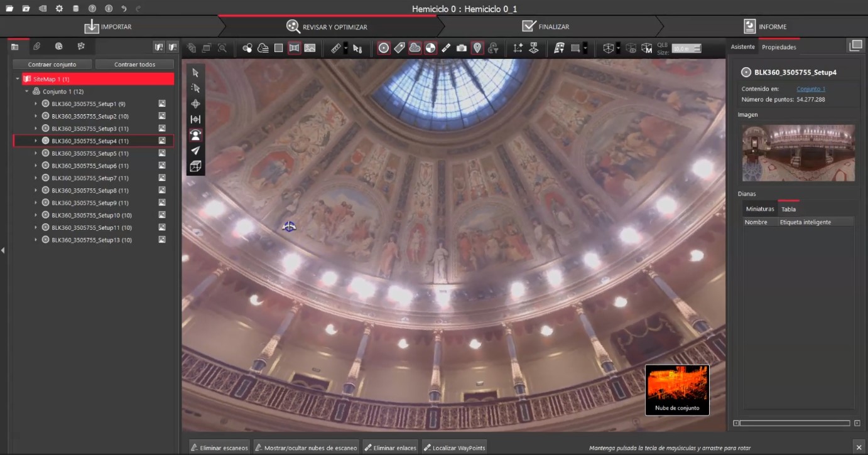Expand BLK360_3505755_Setup4 tree node

pos(36,141)
